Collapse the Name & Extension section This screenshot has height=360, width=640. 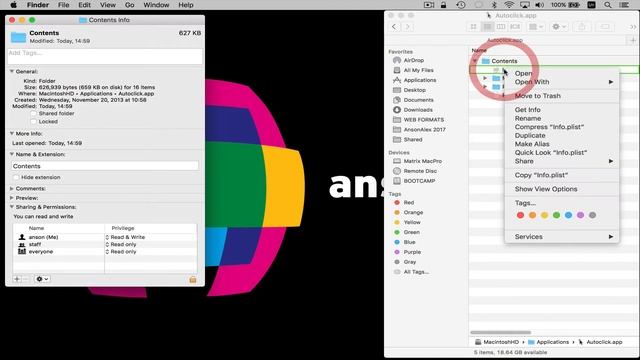tap(12, 154)
